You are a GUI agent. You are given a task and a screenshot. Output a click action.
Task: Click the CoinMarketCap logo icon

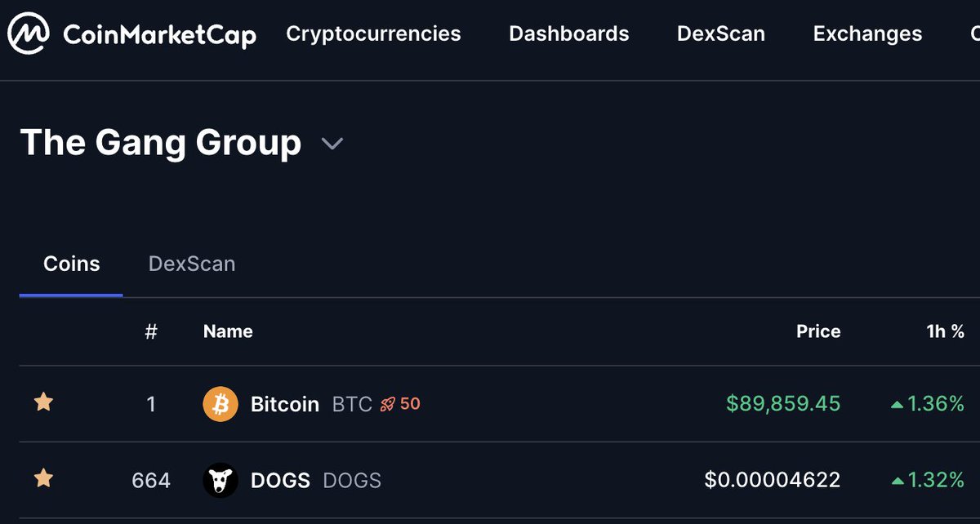[x=29, y=34]
